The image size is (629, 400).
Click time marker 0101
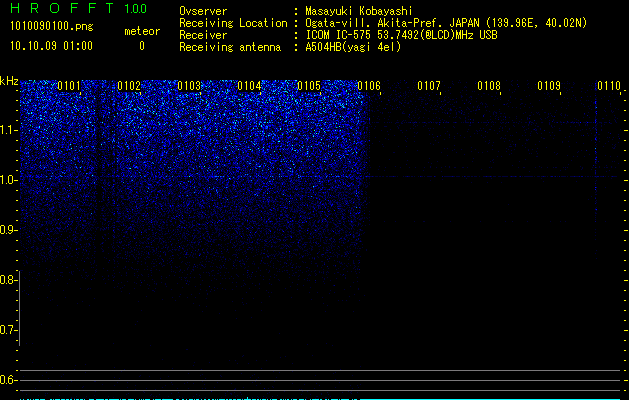point(69,86)
